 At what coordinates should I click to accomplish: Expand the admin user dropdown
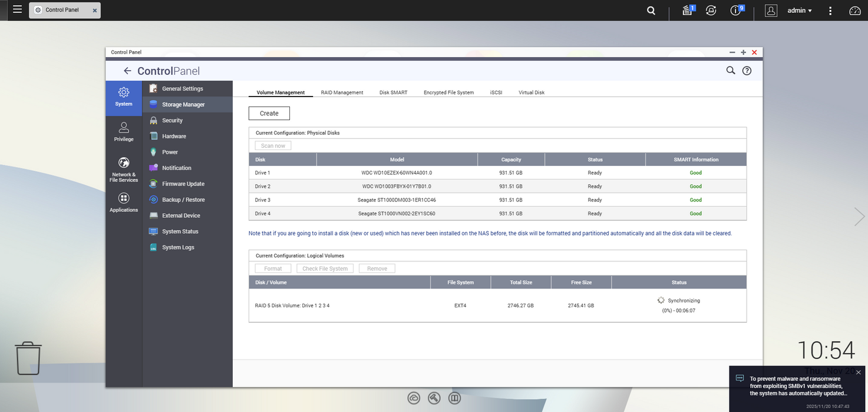tap(799, 11)
